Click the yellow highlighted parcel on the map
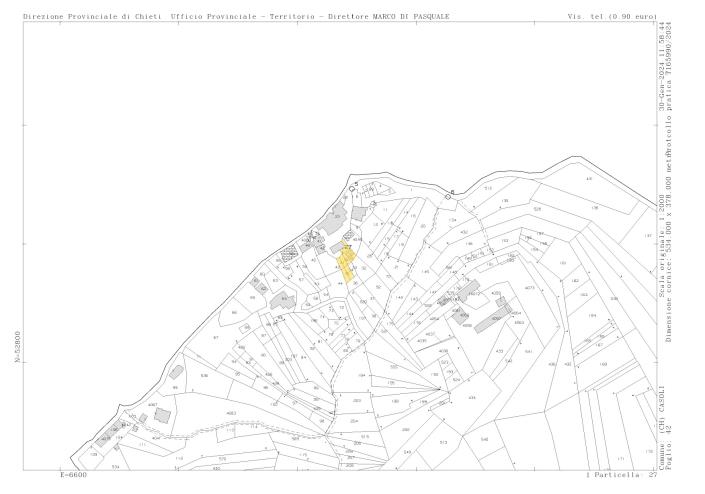This screenshot has width=705, height=494. [x=347, y=264]
